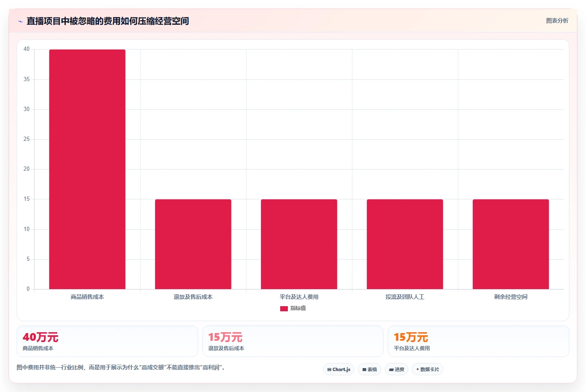Click the 进度 tag chip

point(397,369)
